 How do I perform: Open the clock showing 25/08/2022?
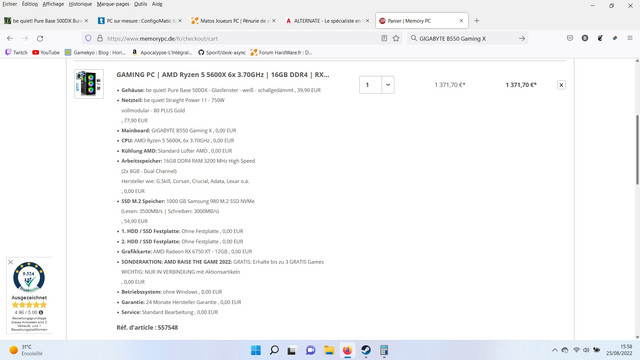(x=619, y=350)
